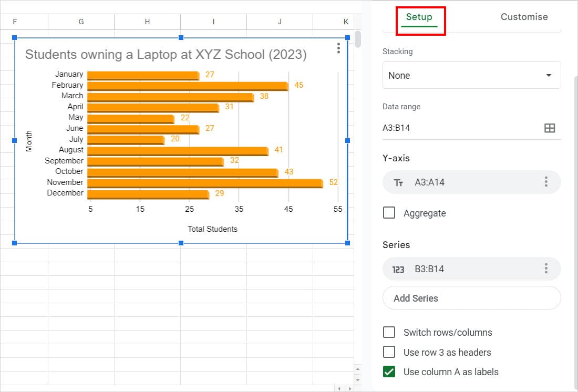Click the horizontal scrollbar at the bottom
Screen dimensions: 578x392
click(184, 388)
